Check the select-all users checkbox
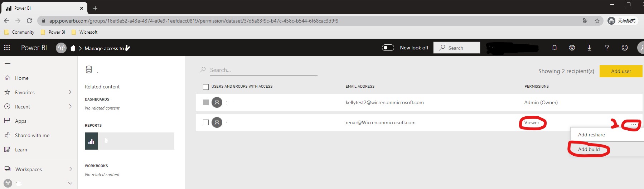644x189 pixels. [x=206, y=87]
